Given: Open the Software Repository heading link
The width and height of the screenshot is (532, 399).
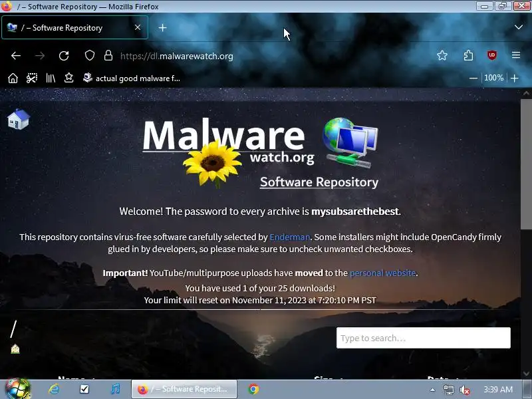Looking at the screenshot, I should click(x=319, y=182).
